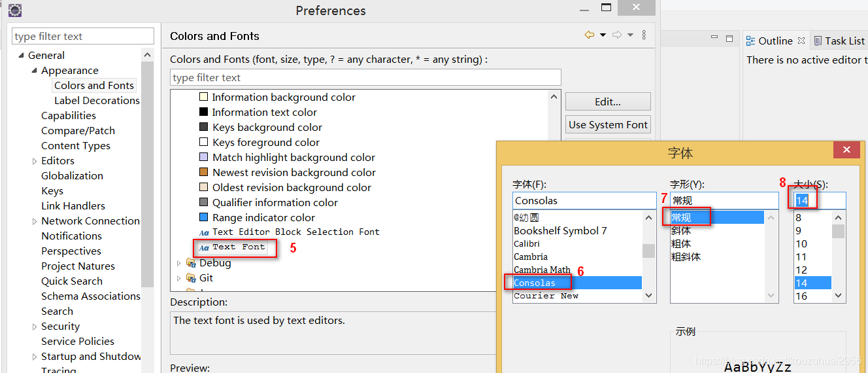Image resolution: width=868 pixels, height=373 pixels.
Task: Click the font size field showing 14
Action: point(820,200)
